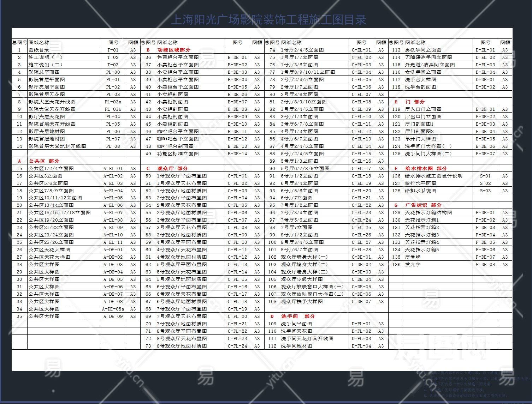Click drawing number A-DE-08a
This screenshot has width=532, height=404.
pyautogui.click(x=113, y=309)
